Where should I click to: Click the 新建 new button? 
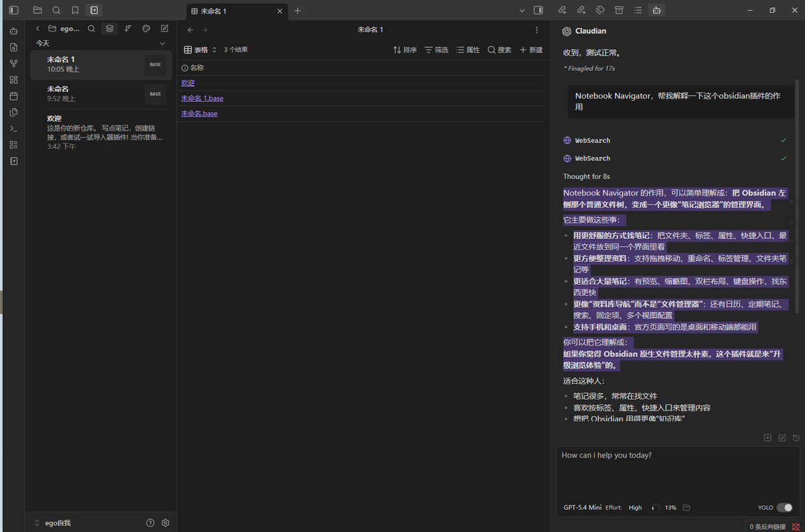(x=531, y=50)
